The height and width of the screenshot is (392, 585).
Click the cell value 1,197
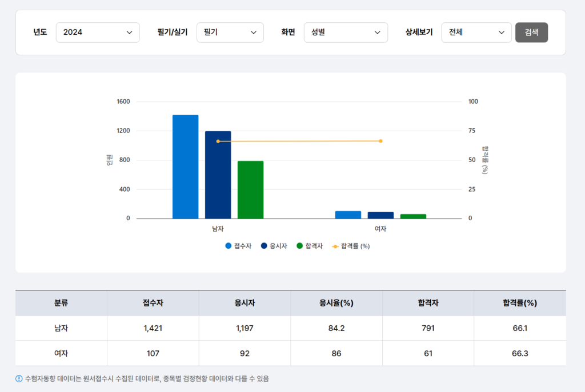pyautogui.click(x=245, y=328)
